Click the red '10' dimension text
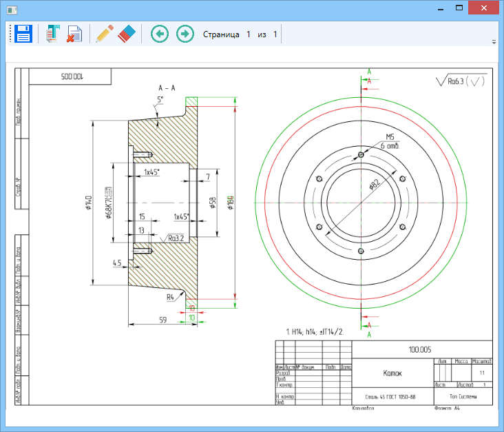504x432 pixels. 192,308
